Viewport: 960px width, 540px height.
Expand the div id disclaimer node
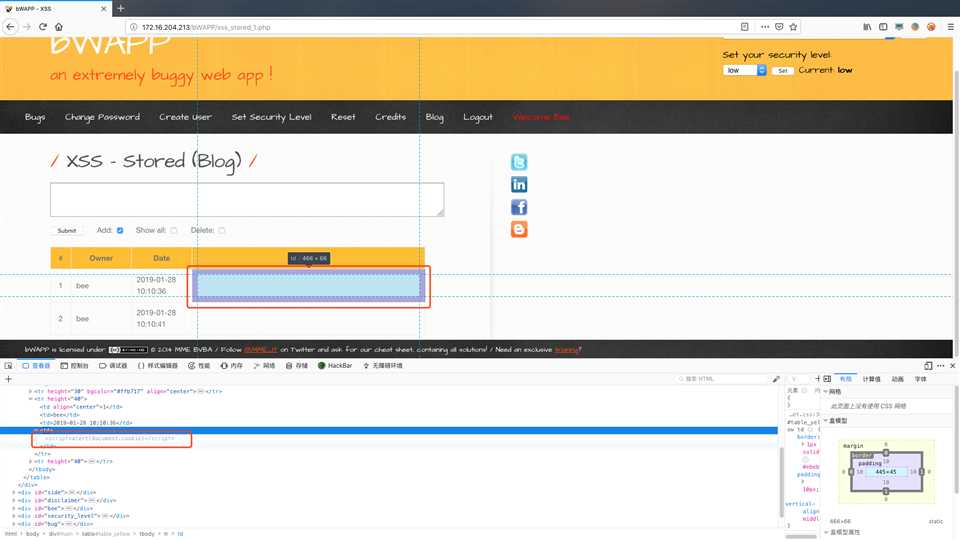(14, 500)
